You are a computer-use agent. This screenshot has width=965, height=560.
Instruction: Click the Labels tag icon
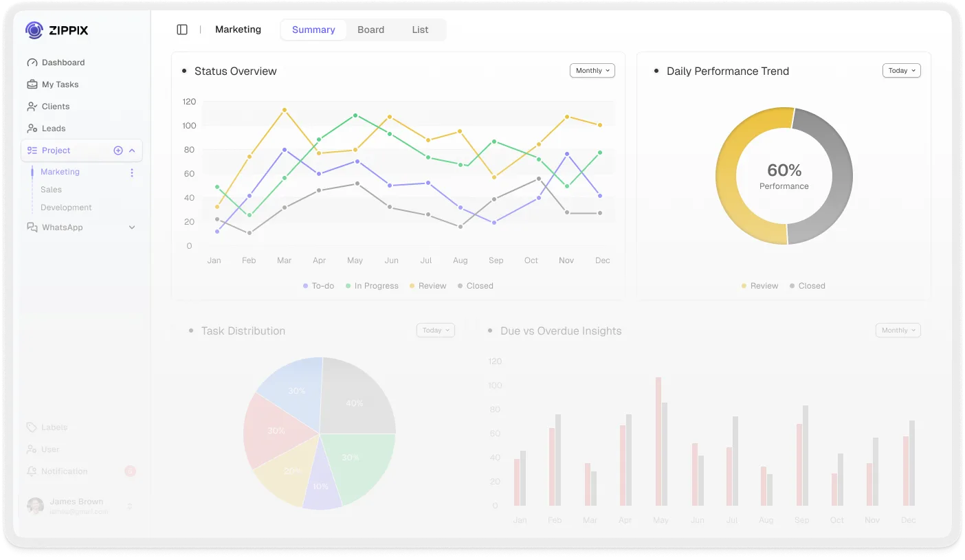[32, 427]
